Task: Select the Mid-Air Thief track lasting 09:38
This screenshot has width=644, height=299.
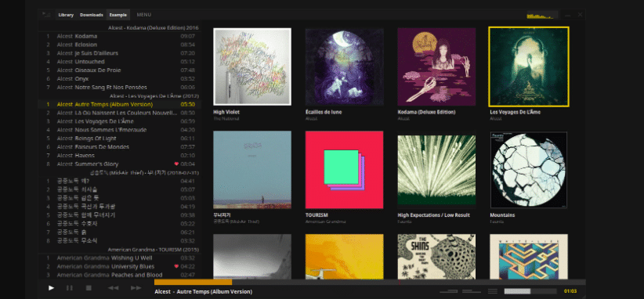Action: (x=119, y=215)
